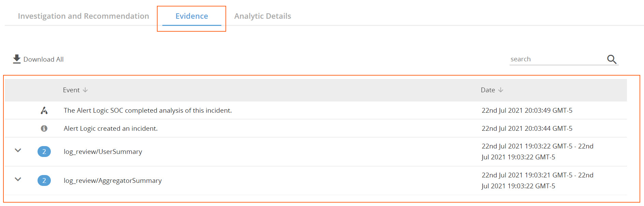Image resolution: width=644 pixels, height=206 pixels.
Task: Click the download arrow icon
Action: pos(17,59)
